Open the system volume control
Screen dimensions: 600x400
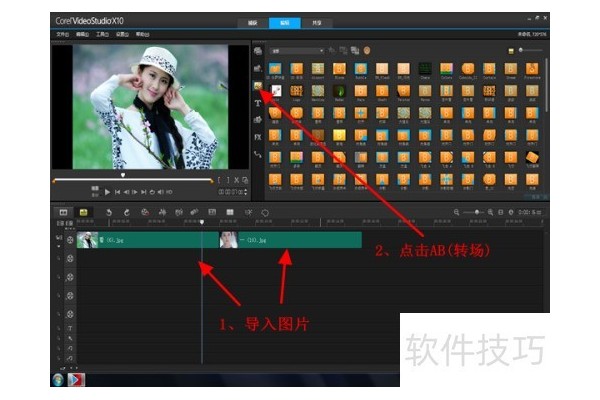pos(160,192)
